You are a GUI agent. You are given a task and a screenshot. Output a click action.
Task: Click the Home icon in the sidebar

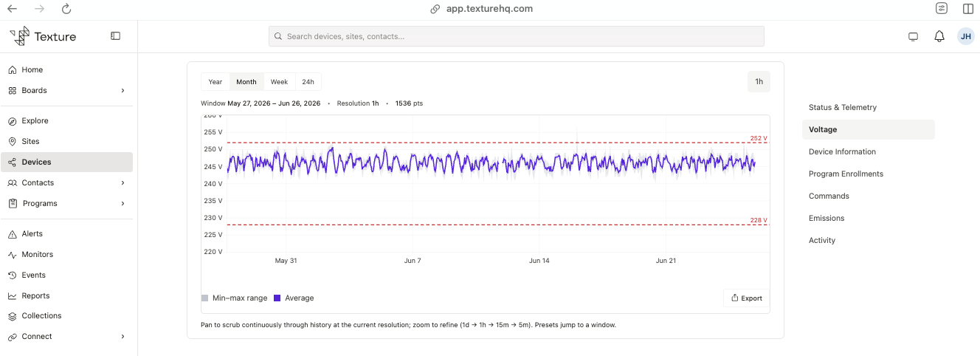pyautogui.click(x=13, y=70)
